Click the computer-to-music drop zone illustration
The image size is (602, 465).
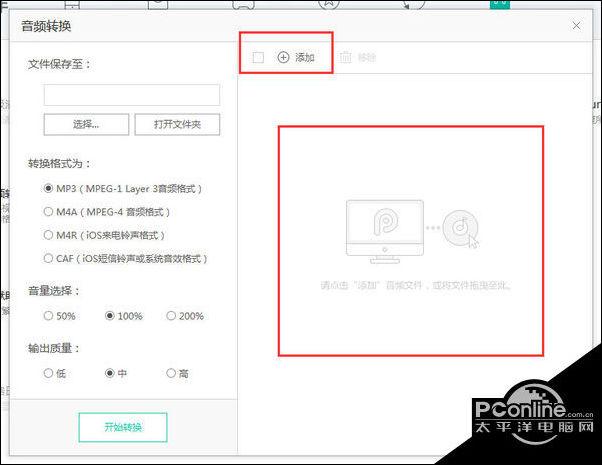pyautogui.click(x=413, y=232)
